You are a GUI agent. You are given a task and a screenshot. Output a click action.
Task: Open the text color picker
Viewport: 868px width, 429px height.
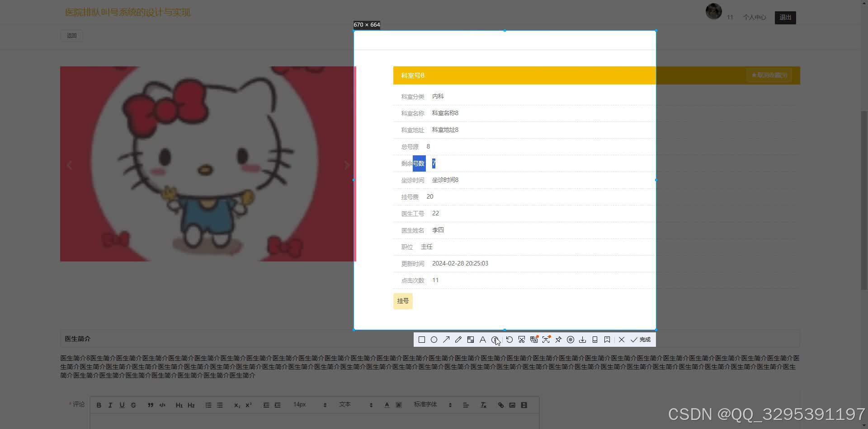[x=387, y=405]
